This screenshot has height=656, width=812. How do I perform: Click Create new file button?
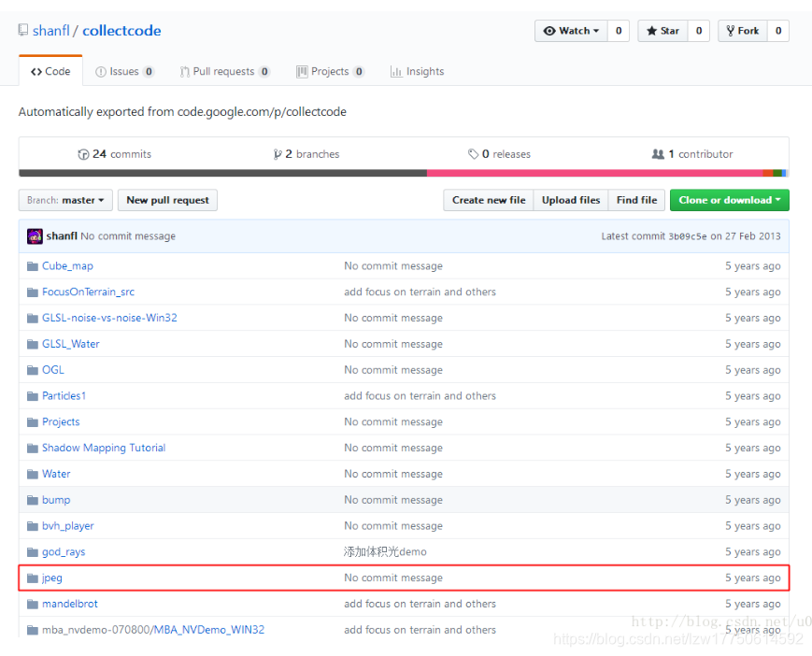tap(489, 200)
